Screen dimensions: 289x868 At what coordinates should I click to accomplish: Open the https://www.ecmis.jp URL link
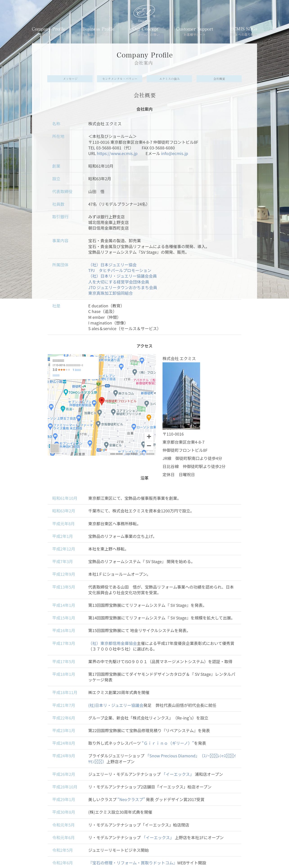click(x=117, y=154)
